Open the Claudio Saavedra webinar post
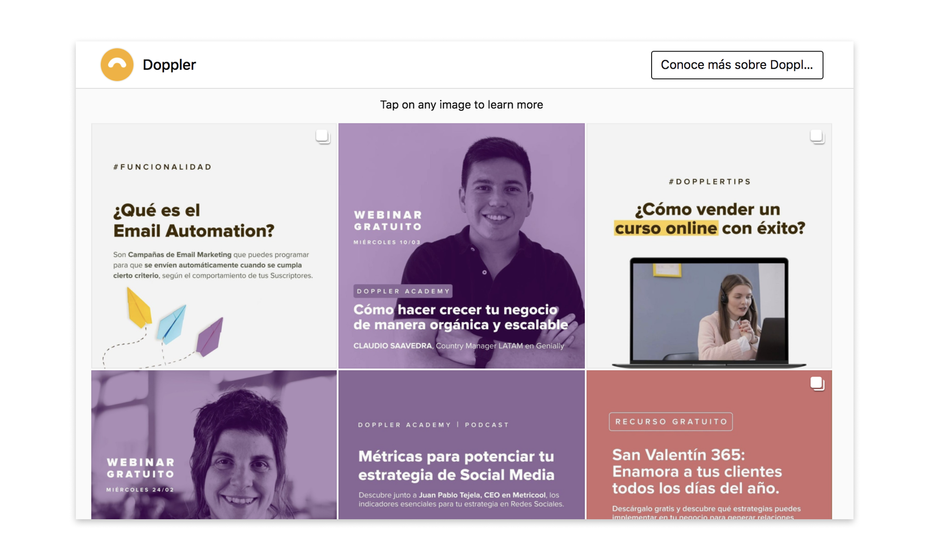The height and width of the screenshot is (560, 930). pyautogui.click(x=461, y=246)
